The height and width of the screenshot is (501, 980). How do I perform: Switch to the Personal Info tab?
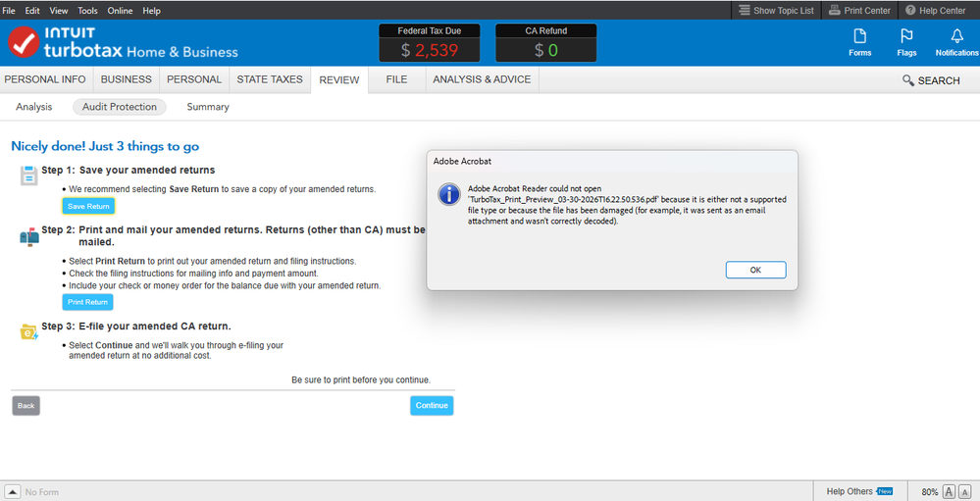tap(47, 80)
